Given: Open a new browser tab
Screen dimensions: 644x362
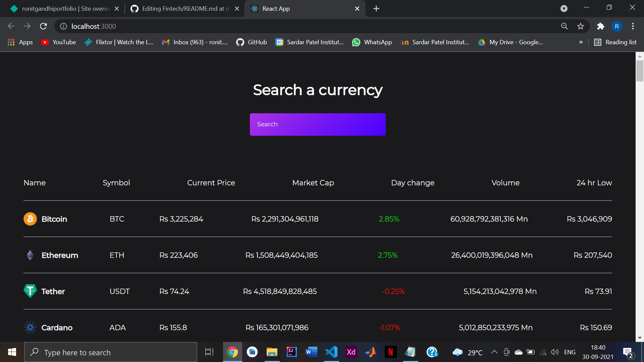Looking at the screenshot, I should [x=376, y=9].
